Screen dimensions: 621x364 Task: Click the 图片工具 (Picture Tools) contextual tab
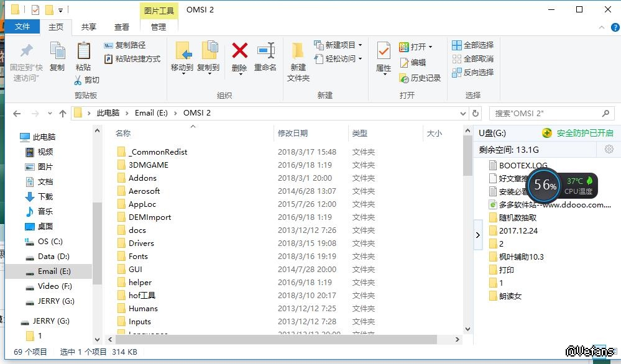[159, 11]
